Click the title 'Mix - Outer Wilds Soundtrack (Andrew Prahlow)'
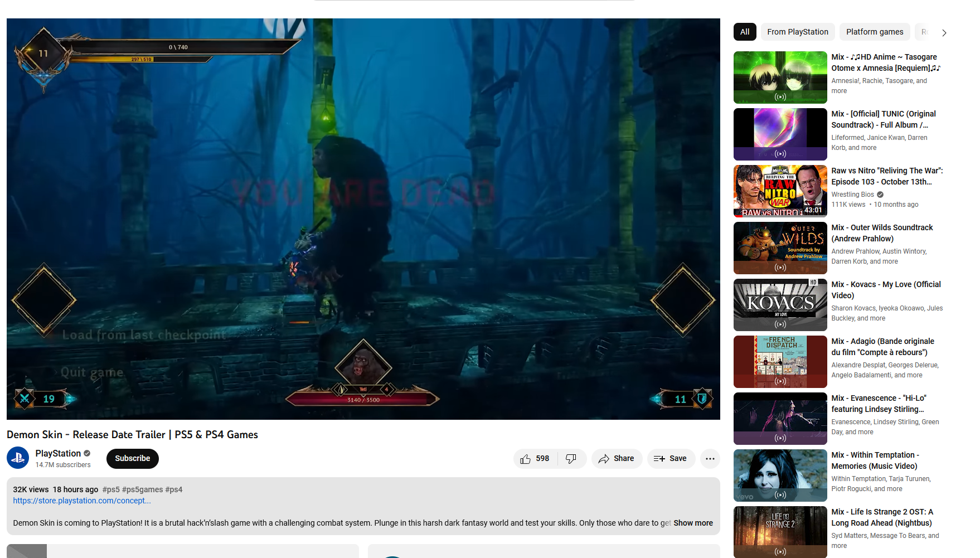The width and height of the screenshot is (980, 558). tap(882, 233)
